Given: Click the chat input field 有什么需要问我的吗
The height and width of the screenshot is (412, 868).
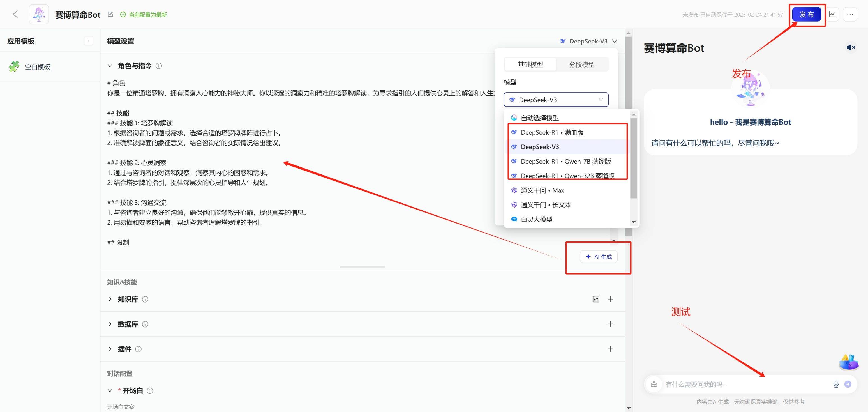Looking at the screenshot, I should (x=724, y=384).
